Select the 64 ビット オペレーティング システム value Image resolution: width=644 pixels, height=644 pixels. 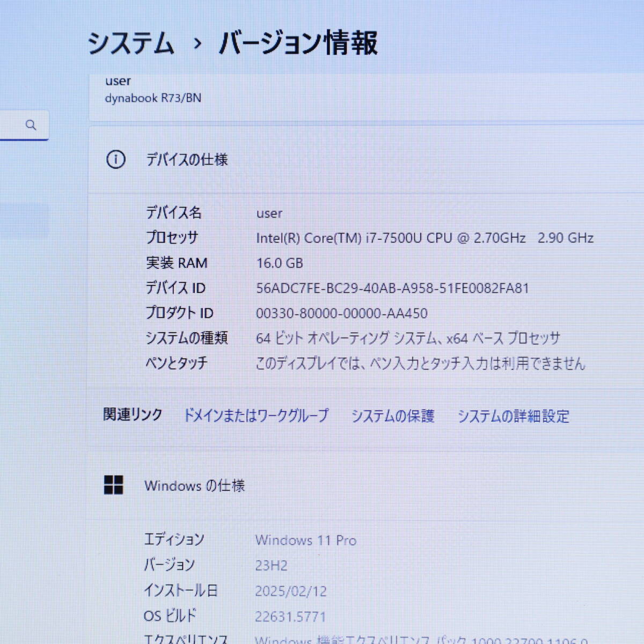point(408,338)
